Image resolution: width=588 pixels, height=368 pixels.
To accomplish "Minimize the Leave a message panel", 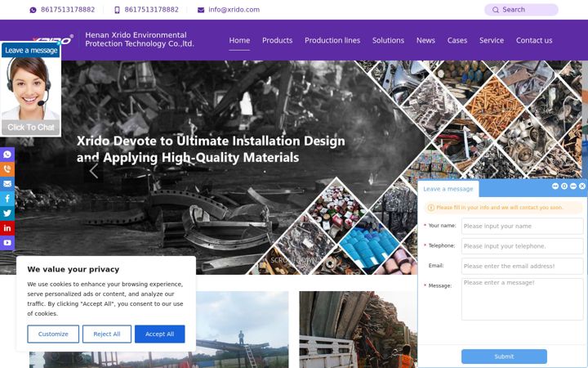I will [x=573, y=186].
